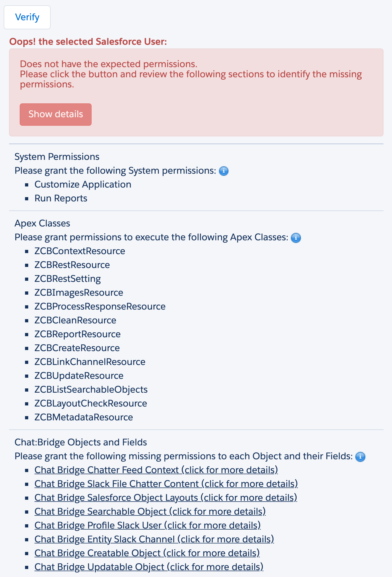Open Chat Bridge Searchable Object details link
Viewport: 392px width, 577px height.
point(150,512)
